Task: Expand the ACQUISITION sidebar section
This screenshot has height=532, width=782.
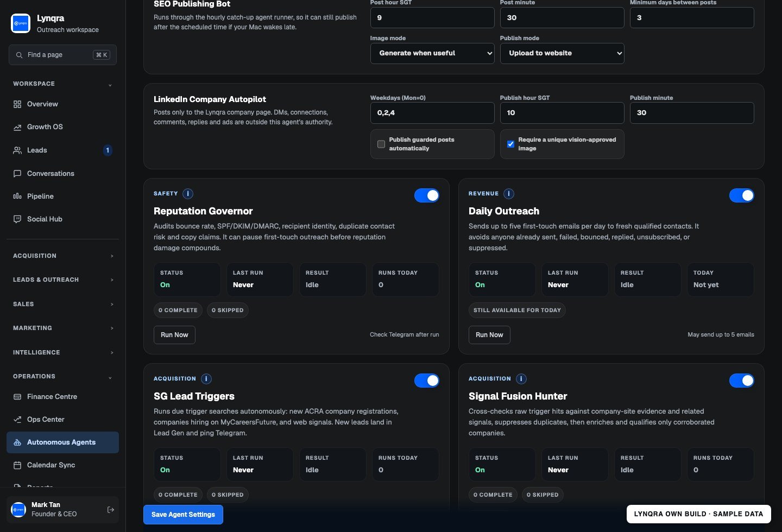Action: click(63, 256)
